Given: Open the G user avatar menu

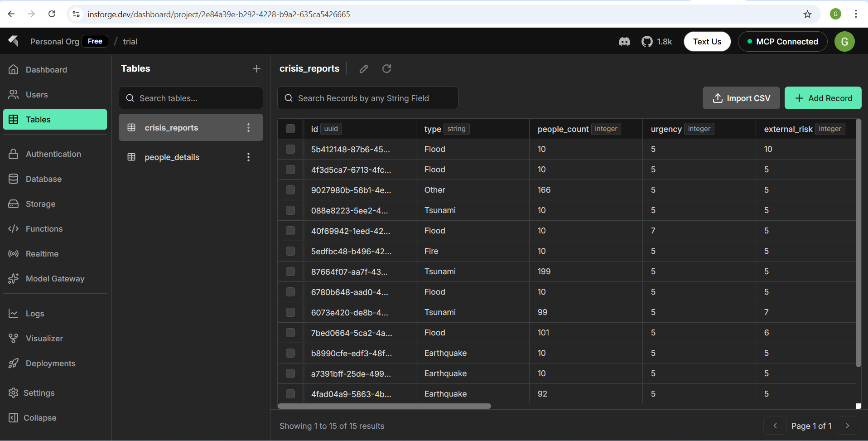Looking at the screenshot, I should (844, 42).
